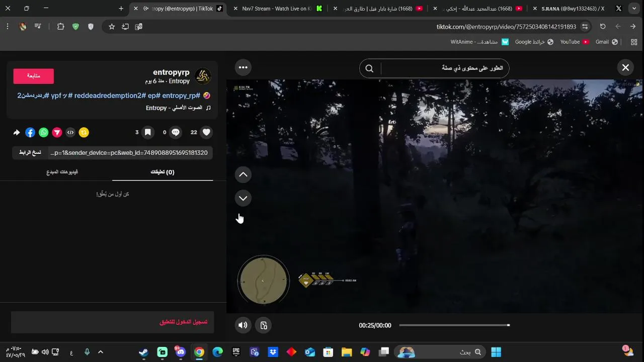Open the entropyrp username link

(171, 72)
